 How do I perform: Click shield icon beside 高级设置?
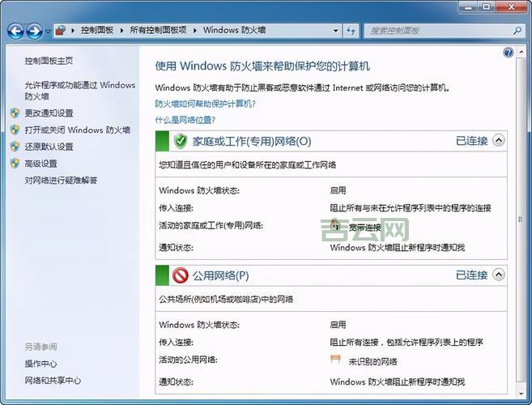[x=15, y=164]
